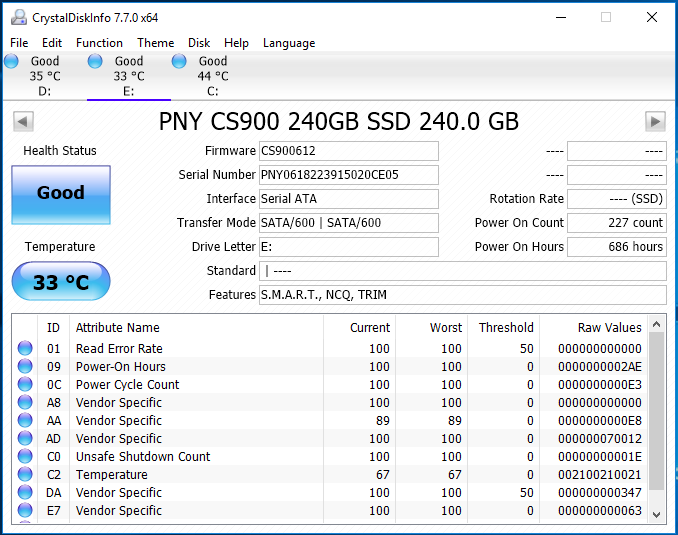The height and width of the screenshot is (535, 678).
Task: Open the Disk menu
Action: pos(199,43)
